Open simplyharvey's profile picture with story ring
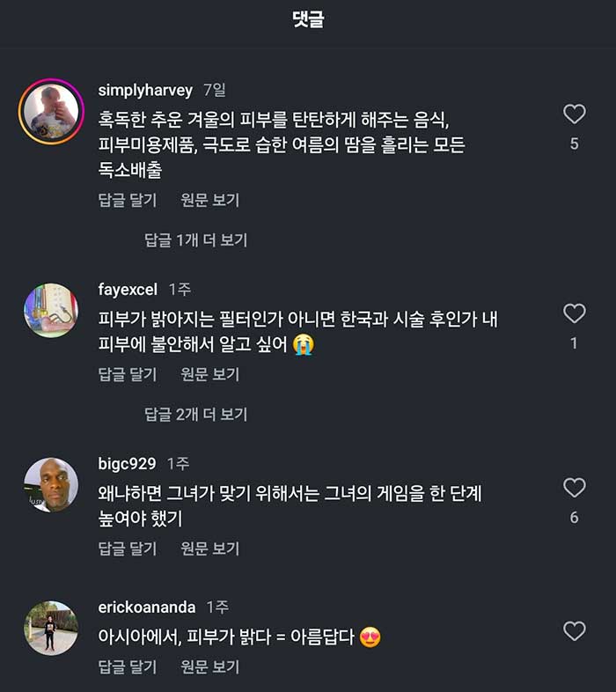Viewport: 616px width, 692px height. coord(51,112)
